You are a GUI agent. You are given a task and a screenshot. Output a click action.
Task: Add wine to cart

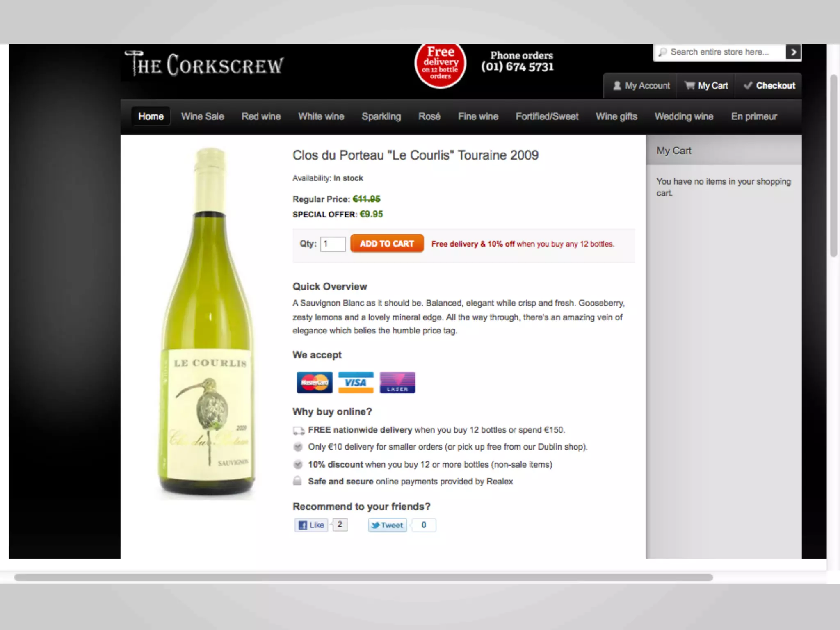click(387, 244)
